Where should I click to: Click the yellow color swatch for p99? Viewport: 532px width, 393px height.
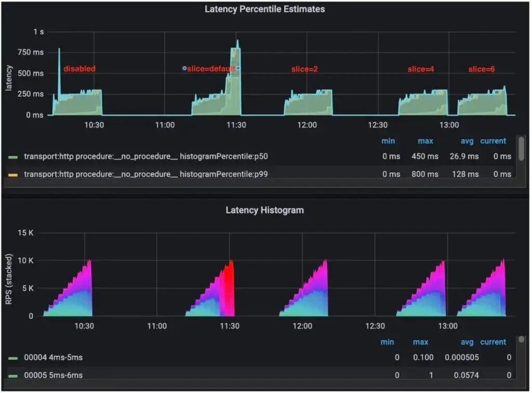tap(14, 174)
